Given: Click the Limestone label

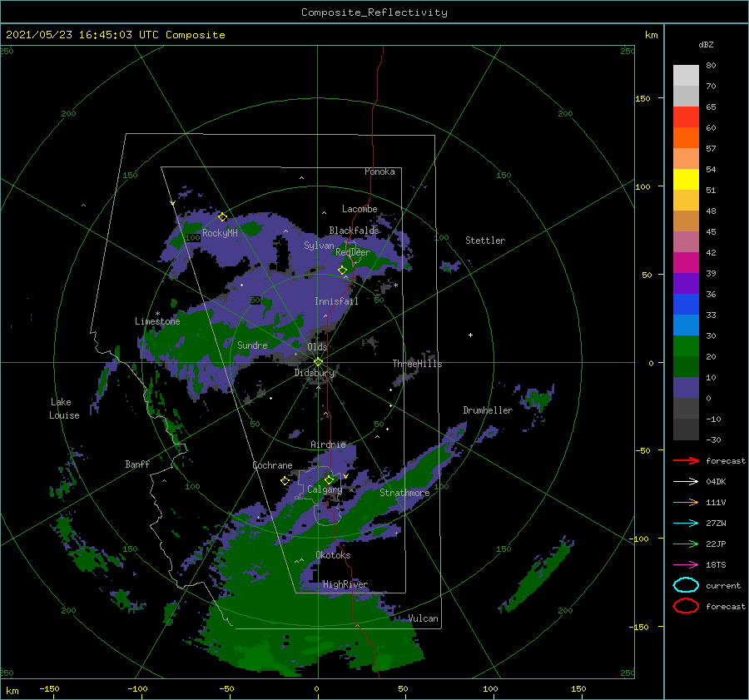Looking at the screenshot, I should [157, 321].
